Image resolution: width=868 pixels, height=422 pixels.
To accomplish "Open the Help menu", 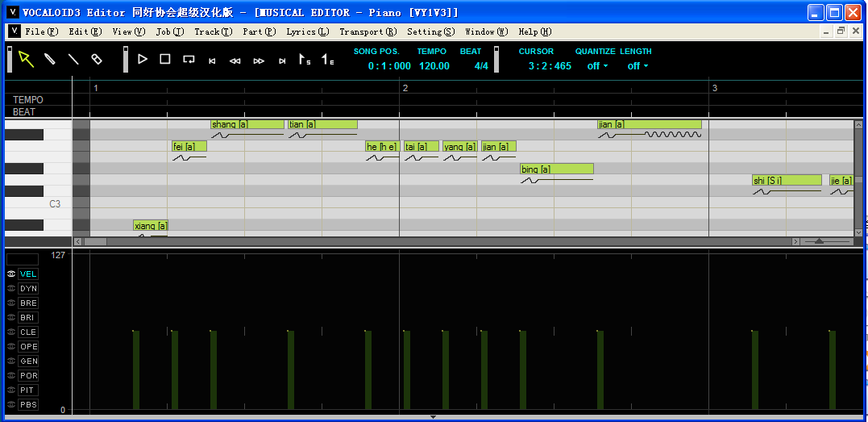I will (535, 31).
